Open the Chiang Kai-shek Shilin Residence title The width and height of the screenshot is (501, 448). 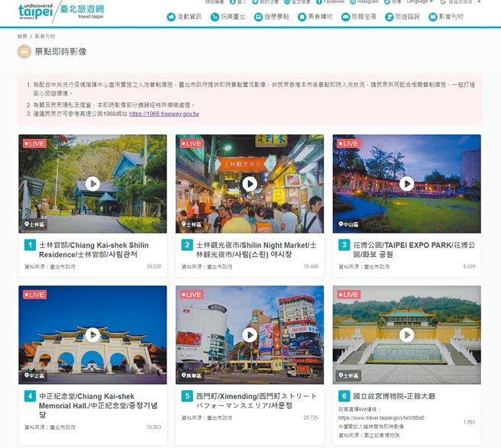(94, 250)
